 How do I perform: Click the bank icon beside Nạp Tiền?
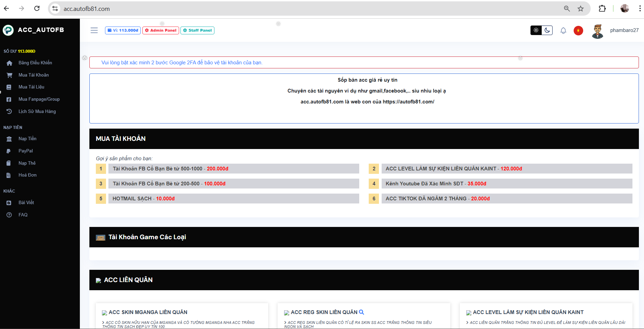pyautogui.click(x=9, y=139)
